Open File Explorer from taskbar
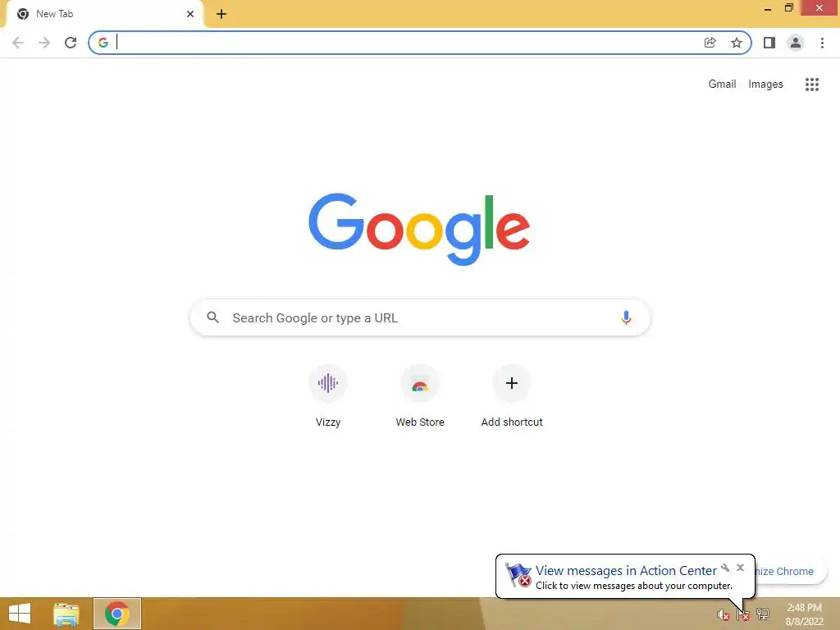This screenshot has height=630, width=840. 66,614
